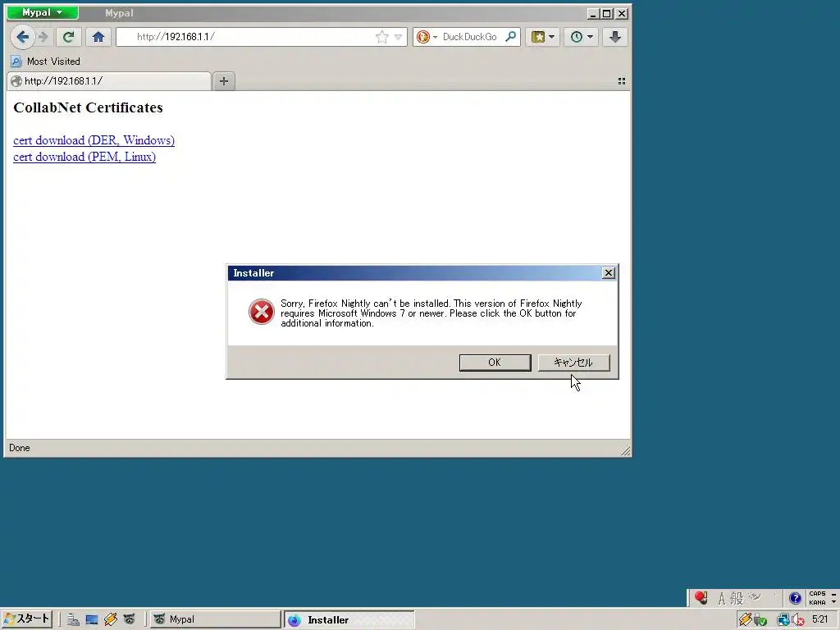
Task: Open cert download (PEM, Linux) link
Action: pyautogui.click(x=84, y=157)
